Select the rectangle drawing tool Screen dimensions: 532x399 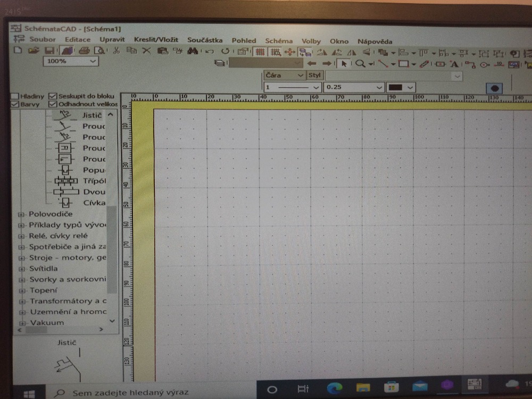pos(403,64)
